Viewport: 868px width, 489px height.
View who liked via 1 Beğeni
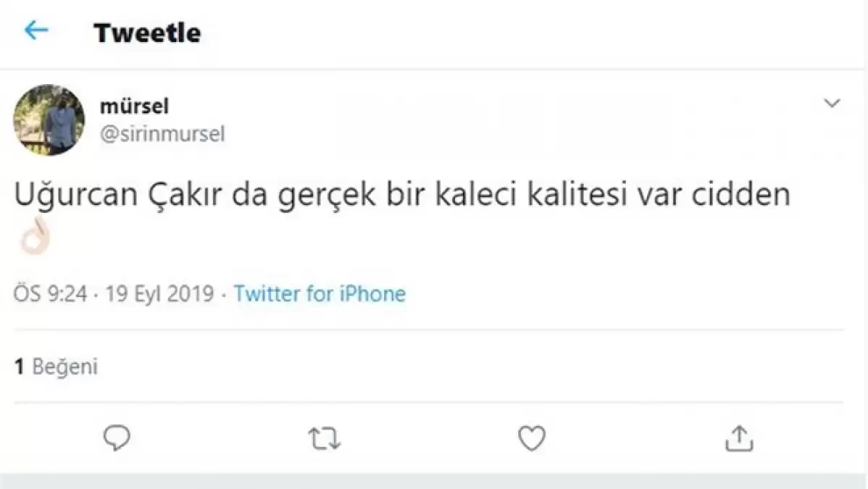point(57,367)
